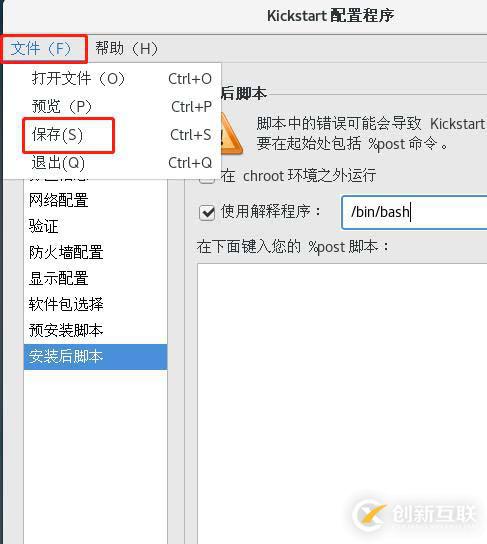Open the 帮助 (H) menu

[x=126, y=49]
